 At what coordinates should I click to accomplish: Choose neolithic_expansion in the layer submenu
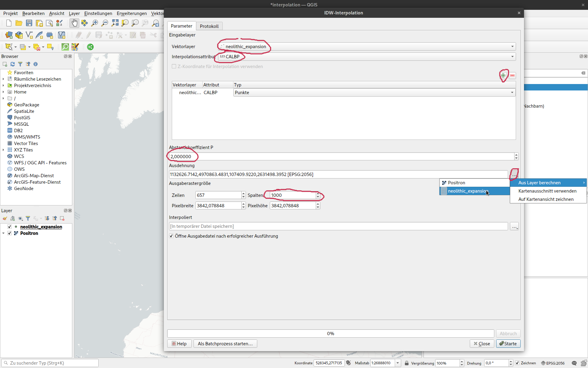(x=467, y=191)
